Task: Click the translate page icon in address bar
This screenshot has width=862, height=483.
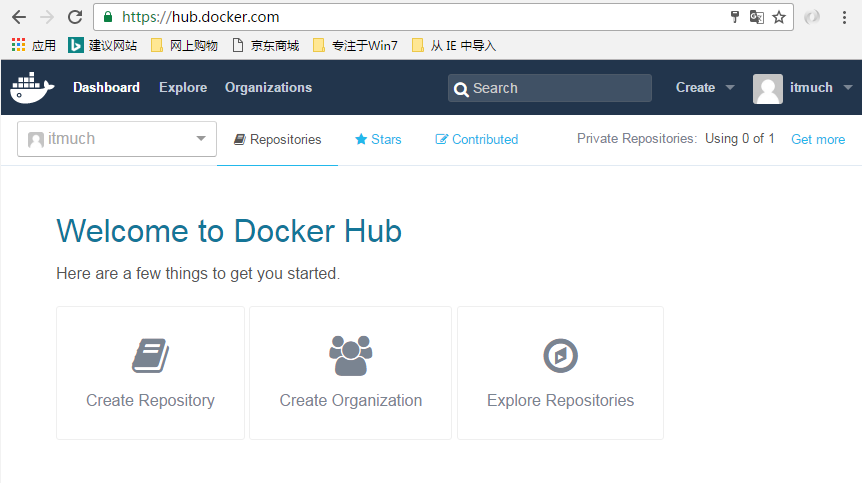Action: coord(757,17)
